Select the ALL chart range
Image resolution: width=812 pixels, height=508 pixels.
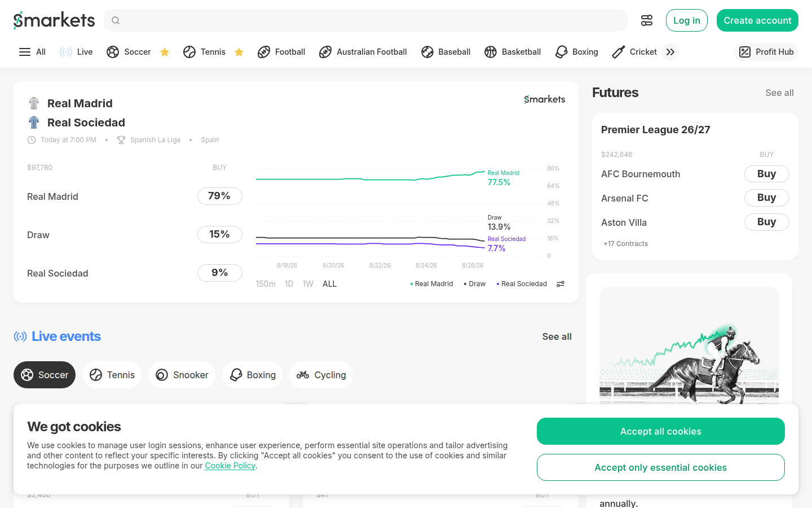point(329,284)
